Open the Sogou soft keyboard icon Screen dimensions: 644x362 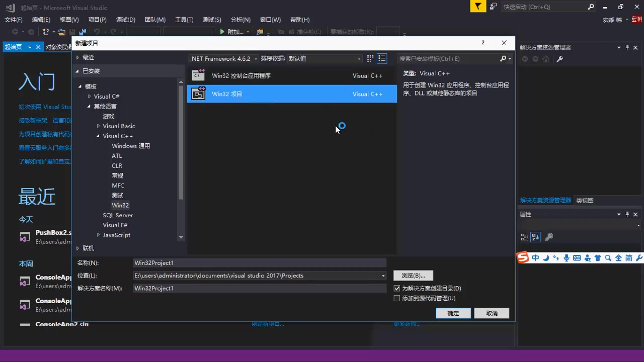[x=577, y=258]
